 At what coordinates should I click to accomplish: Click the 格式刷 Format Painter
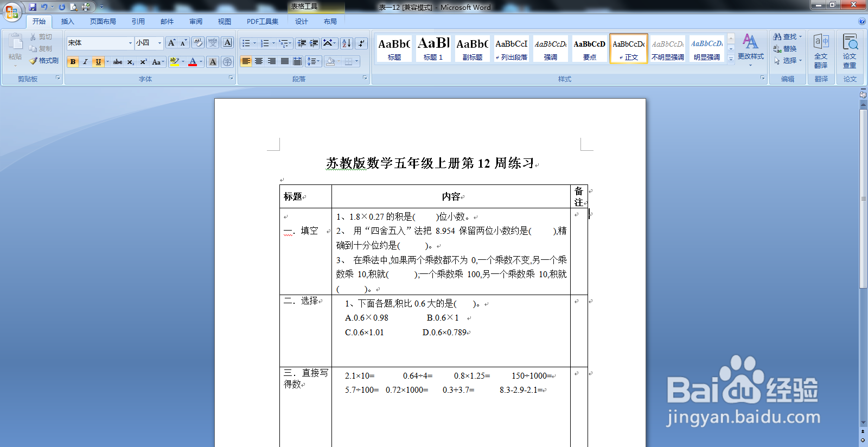(x=44, y=61)
